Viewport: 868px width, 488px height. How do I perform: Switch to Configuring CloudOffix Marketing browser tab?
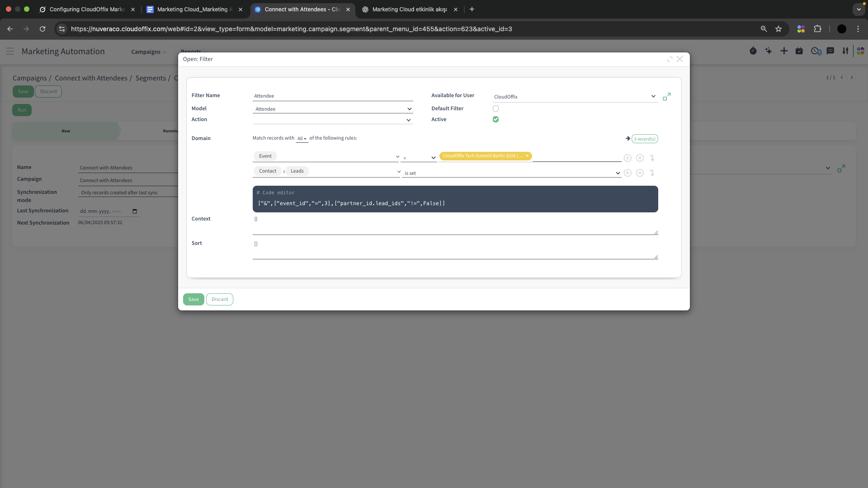(87, 9)
